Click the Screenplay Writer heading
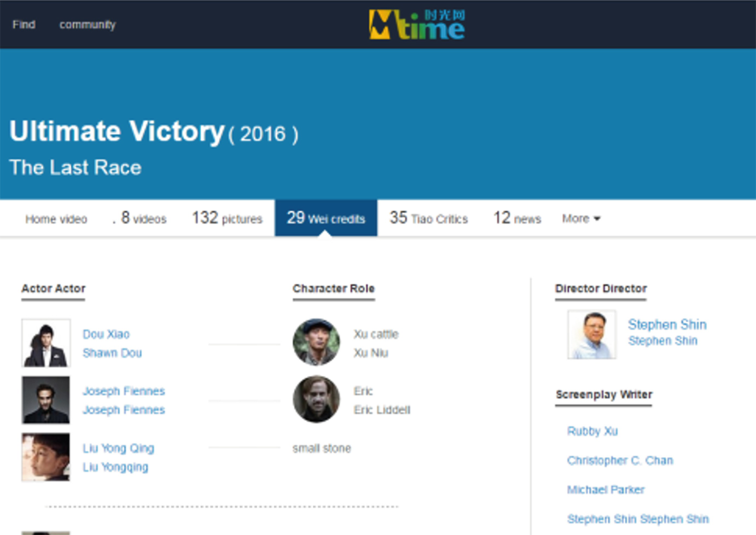The image size is (756, 535). click(604, 394)
